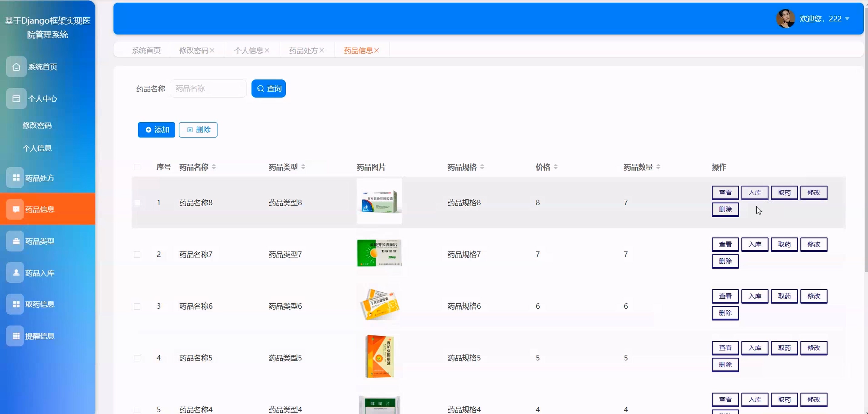Switch to the 修改密码 tab
This screenshot has width=868, height=414.
193,51
